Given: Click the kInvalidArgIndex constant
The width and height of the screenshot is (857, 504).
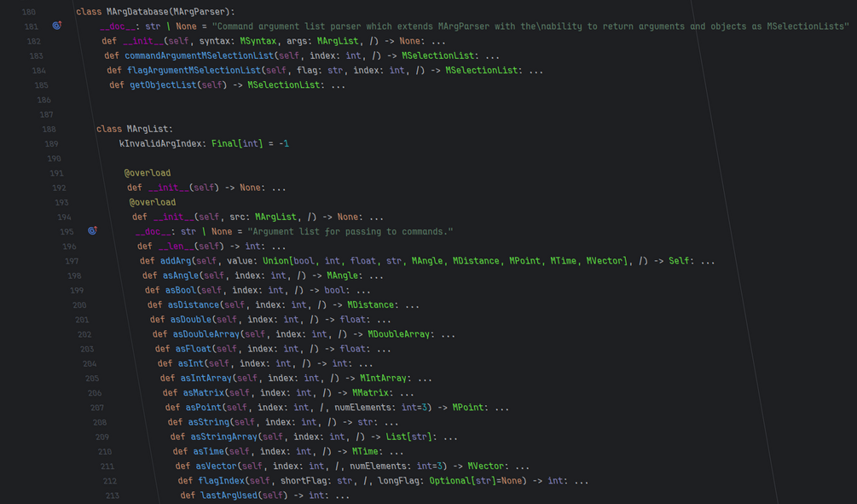Looking at the screenshot, I should [x=160, y=144].
